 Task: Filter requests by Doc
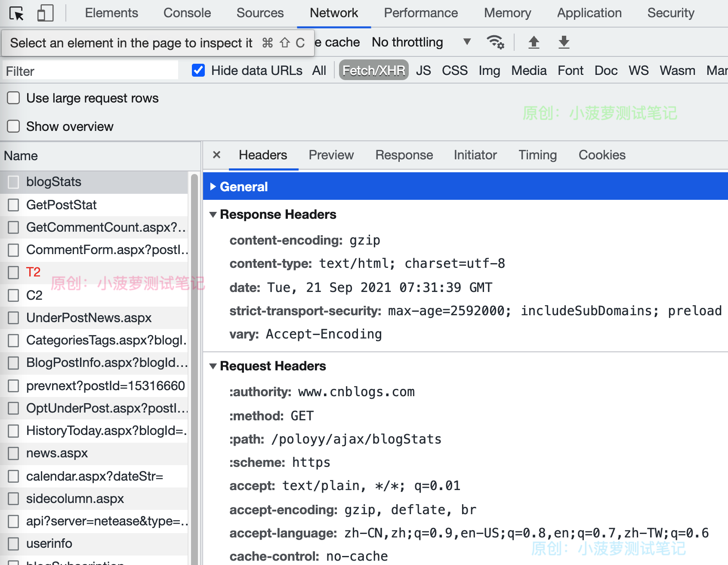pyautogui.click(x=606, y=70)
